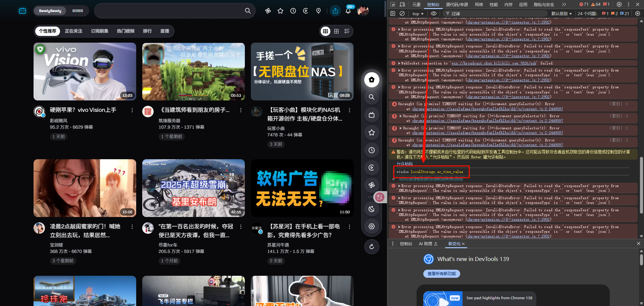Screen dimensions: 644x306
Task: Open the user avatar in top bar
Action: click(363, 11)
